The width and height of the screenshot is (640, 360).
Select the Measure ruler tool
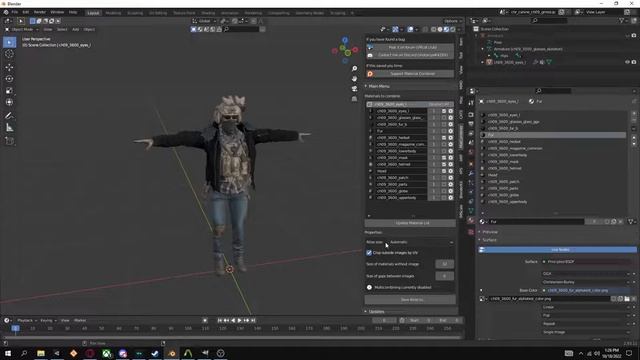point(9,128)
